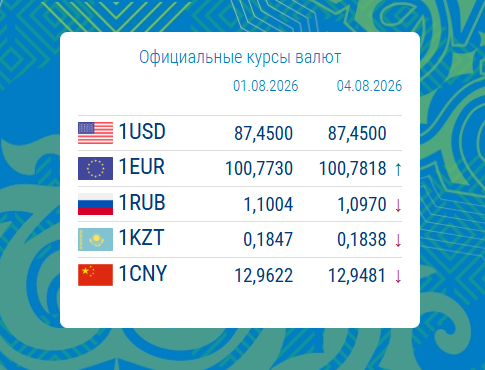Click the EUR rate 100,7818
The image size is (485, 370).
(x=353, y=168)
